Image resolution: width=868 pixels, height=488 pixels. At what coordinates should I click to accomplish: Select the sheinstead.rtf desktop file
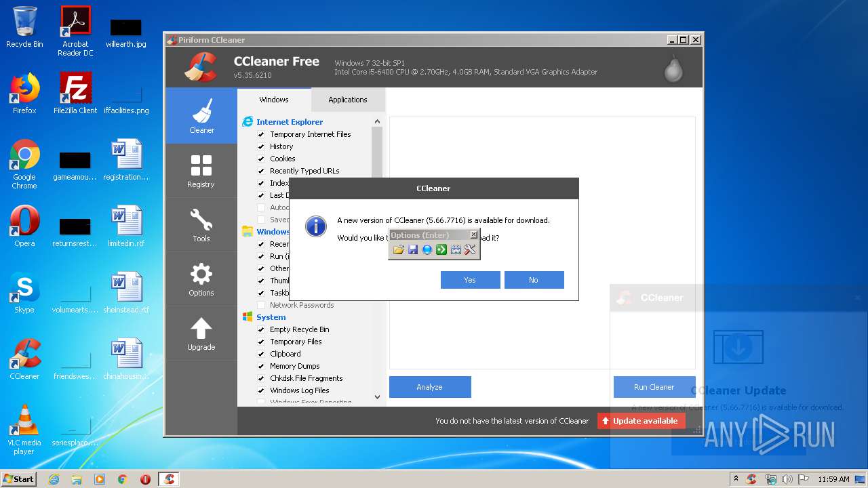tap(126, 293)
